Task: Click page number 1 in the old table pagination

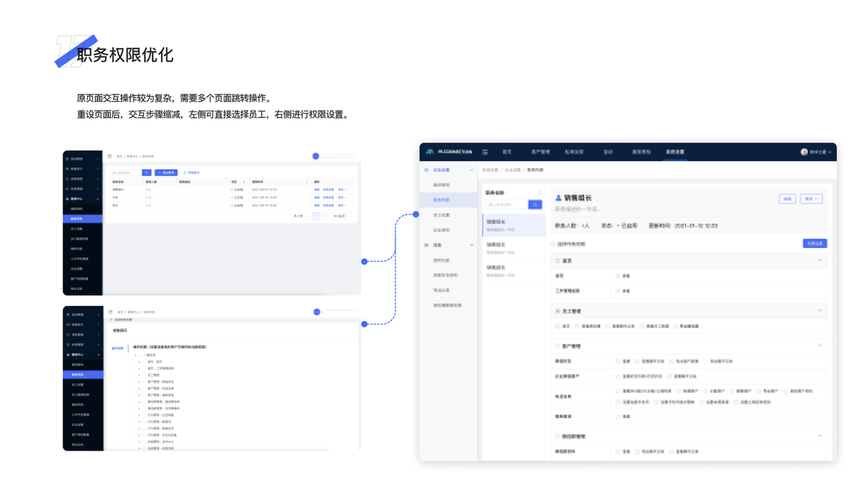Action: tap(316, 216)
